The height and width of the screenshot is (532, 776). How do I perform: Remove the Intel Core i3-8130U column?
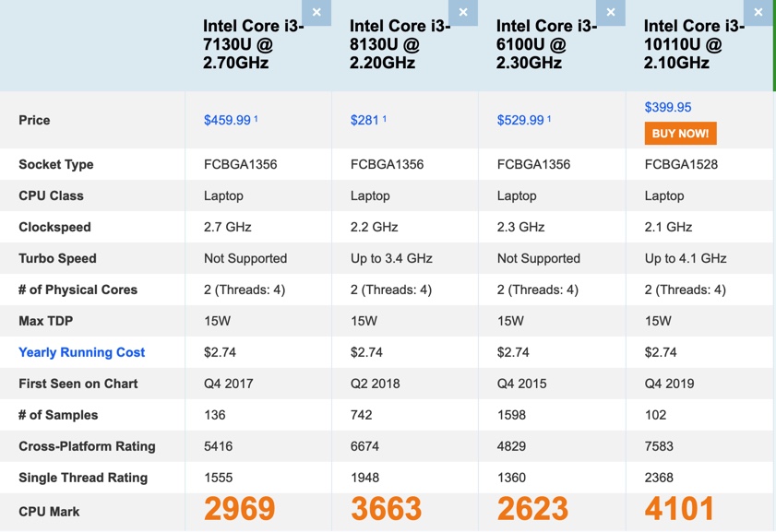point(463,13)
